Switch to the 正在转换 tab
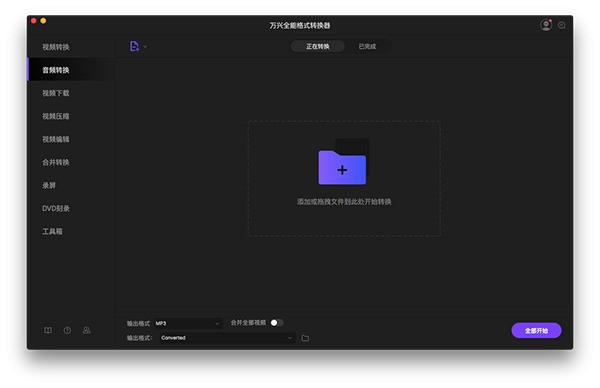The image size is (600, 388). pos(318,46)
